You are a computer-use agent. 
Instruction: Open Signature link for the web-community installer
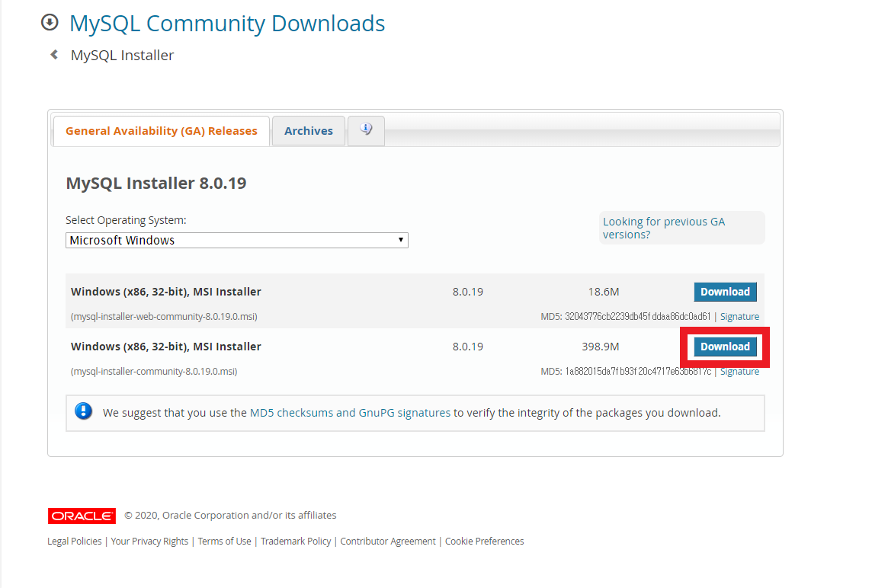739,317
